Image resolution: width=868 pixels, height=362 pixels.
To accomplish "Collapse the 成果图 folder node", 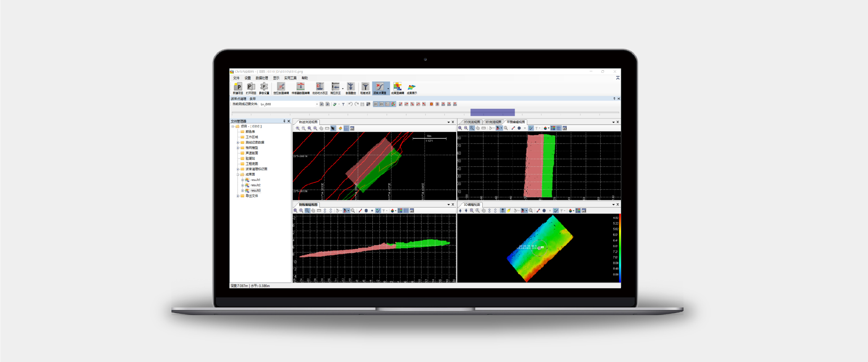I will [238, 174].
